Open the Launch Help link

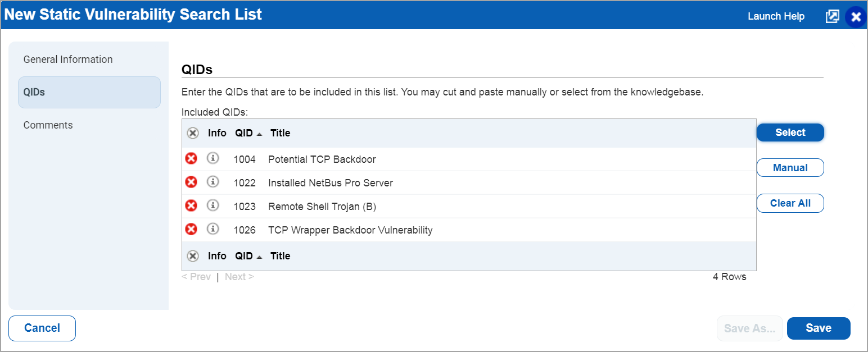coord(776,16)
